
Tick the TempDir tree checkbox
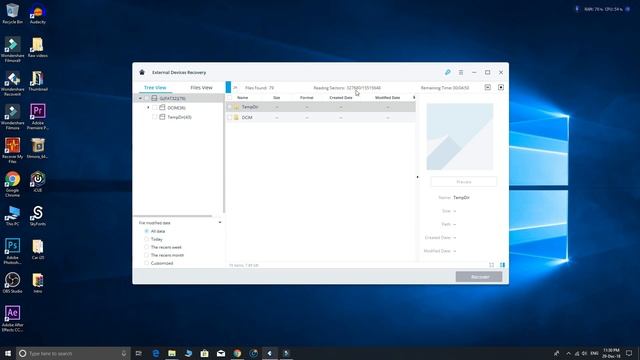coord(155,117)
